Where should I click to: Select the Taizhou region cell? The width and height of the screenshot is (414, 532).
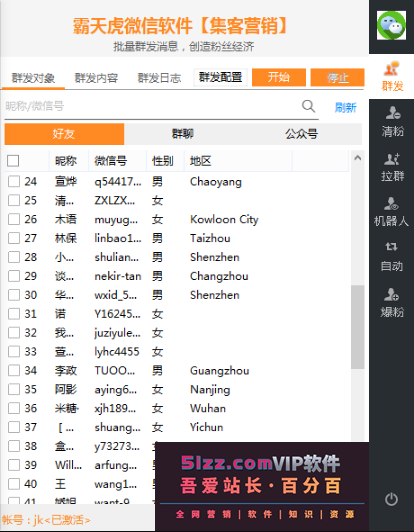210,238
